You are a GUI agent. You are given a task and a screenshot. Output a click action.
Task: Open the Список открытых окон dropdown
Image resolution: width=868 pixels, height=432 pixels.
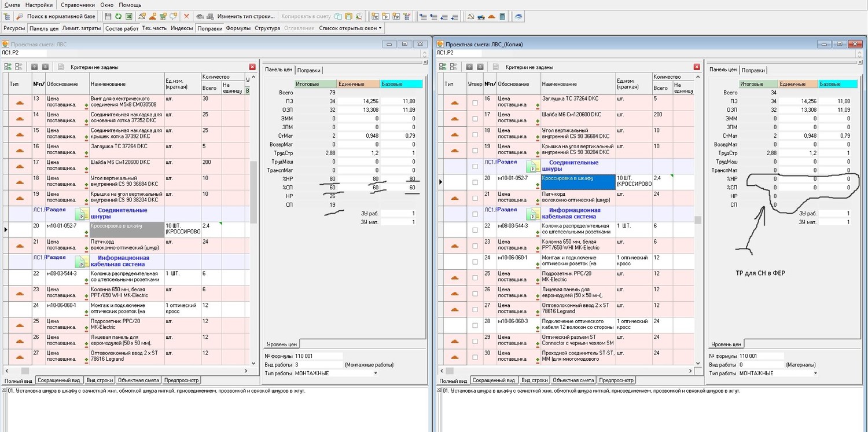tap(350, 28)
